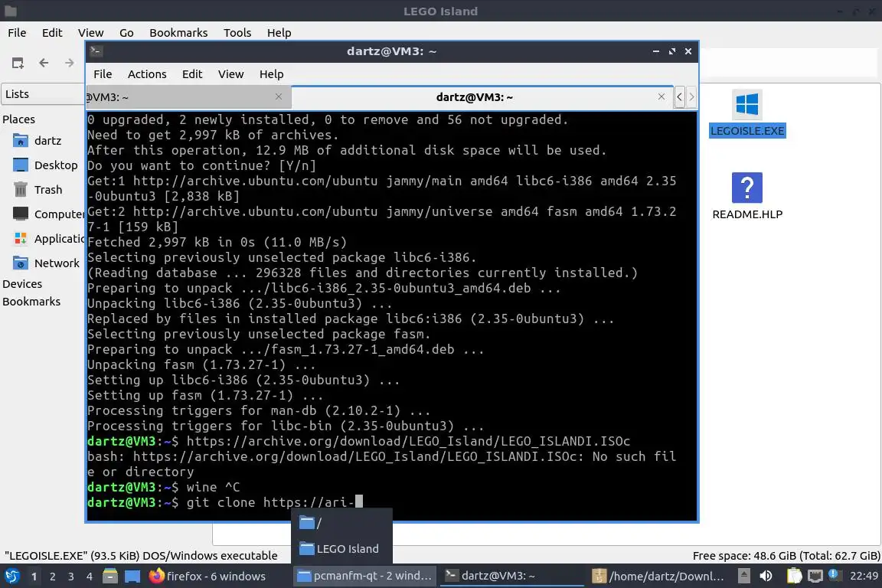
Task: Close the first terminal tab
Action: [x=279, y=96]
